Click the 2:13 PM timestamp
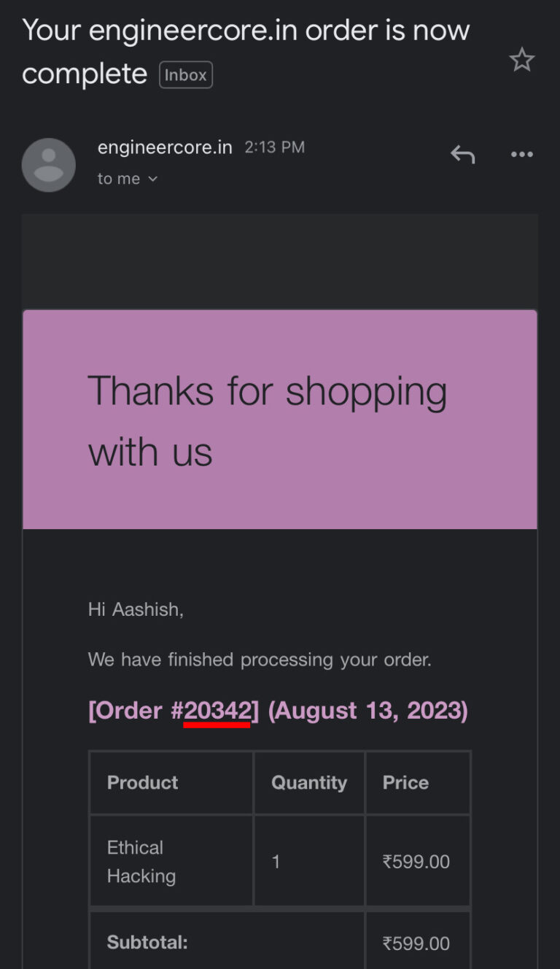 click(x=274, y=147)
